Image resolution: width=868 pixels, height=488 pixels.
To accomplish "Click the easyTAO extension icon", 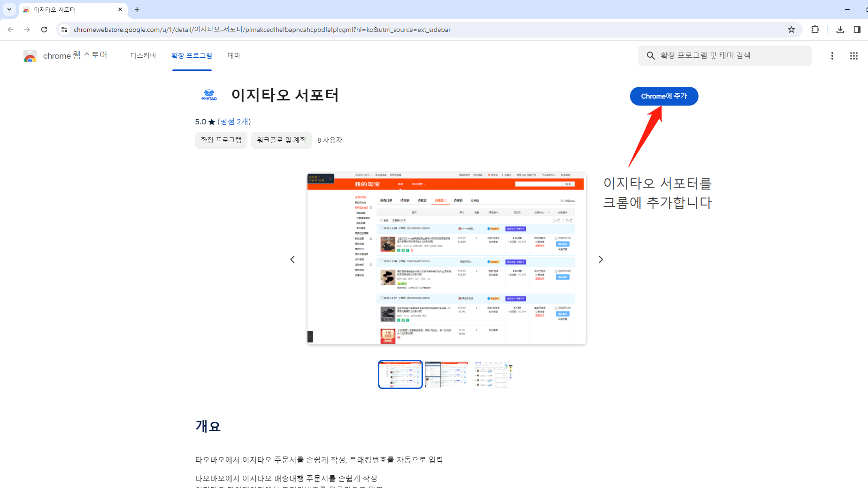I will click(209, 95).
